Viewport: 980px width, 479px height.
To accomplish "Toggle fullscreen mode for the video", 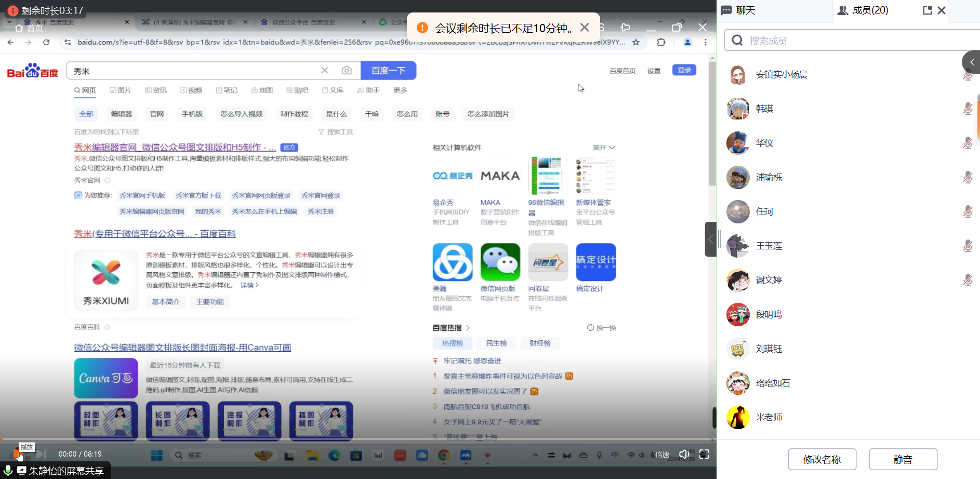I will (x=704, y=455).
